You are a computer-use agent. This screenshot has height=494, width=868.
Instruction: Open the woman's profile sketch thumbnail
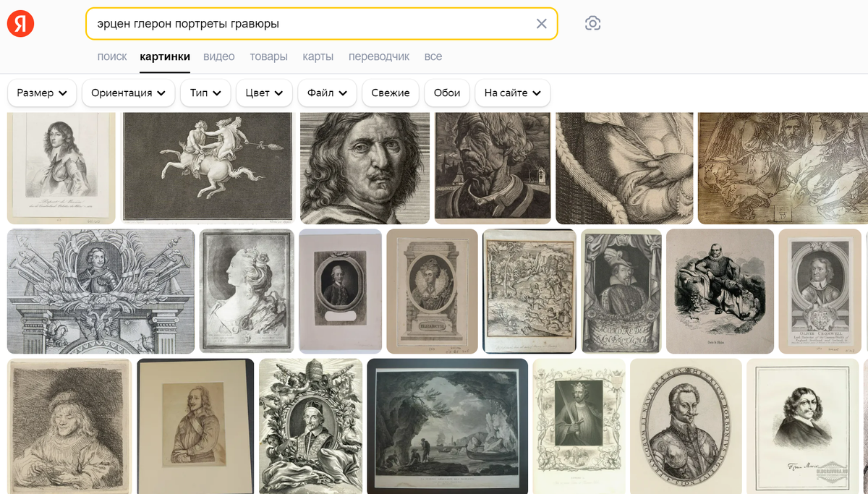coord(247,291)
